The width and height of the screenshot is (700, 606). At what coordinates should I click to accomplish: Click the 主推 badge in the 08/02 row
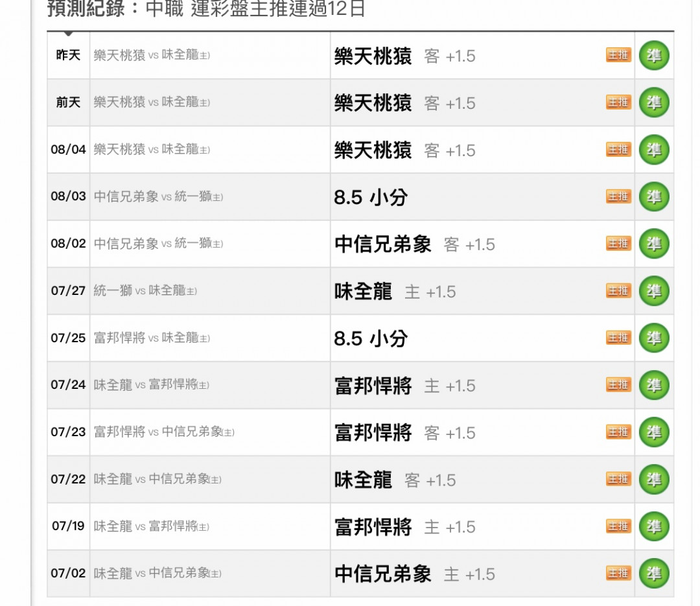618,244
